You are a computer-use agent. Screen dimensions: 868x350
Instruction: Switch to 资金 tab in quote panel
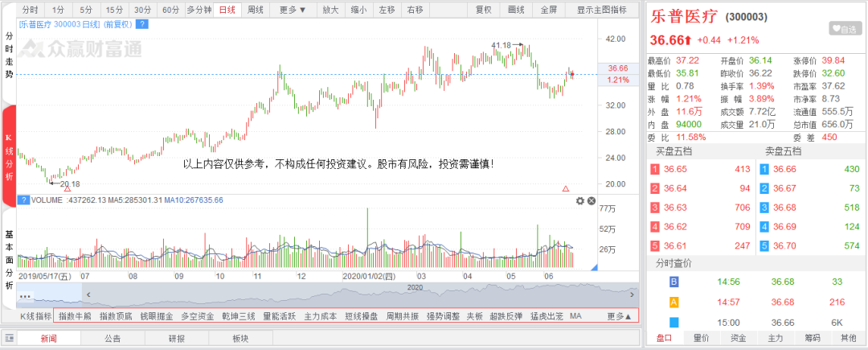(738, 339)
